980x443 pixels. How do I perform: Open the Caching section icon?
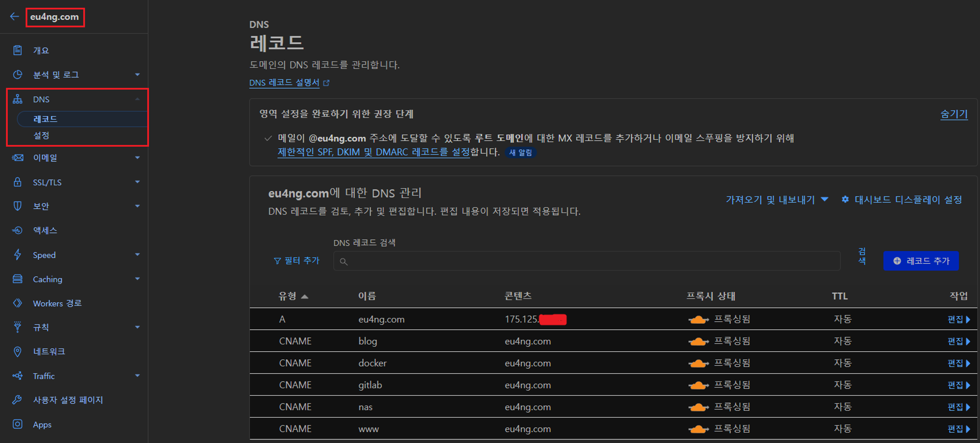click(18, 279)
